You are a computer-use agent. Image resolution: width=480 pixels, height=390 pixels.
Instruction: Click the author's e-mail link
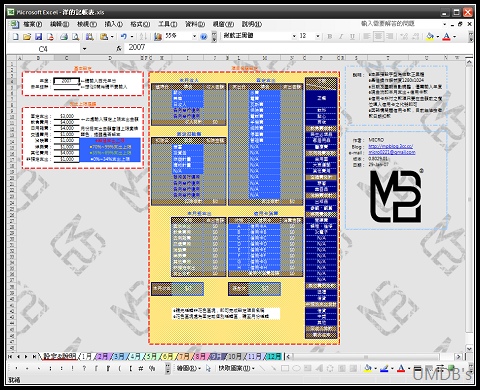pyautogui.click(x=392, y=152)
